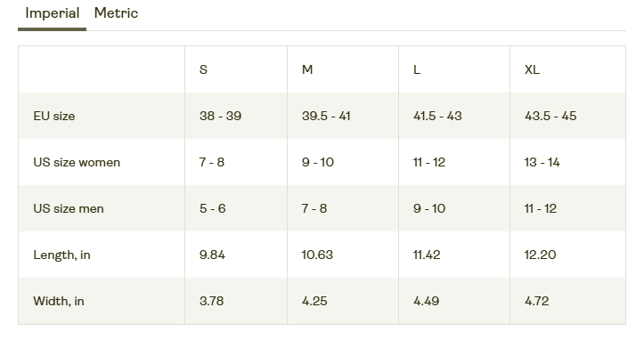Click EU size 38 - 39 cell
The image size is (644, 340).
click(x=221, y=116)
